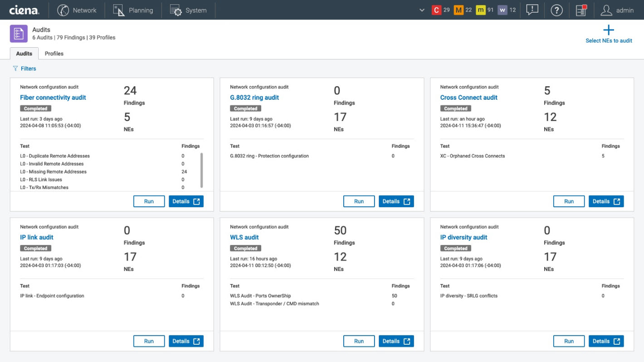
Task: Open Details for the WLS audit
Action: click(x=396, y=341)
